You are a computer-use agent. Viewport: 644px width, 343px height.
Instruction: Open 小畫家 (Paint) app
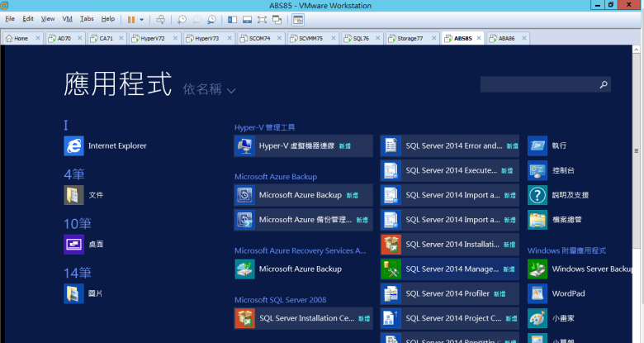564,318
